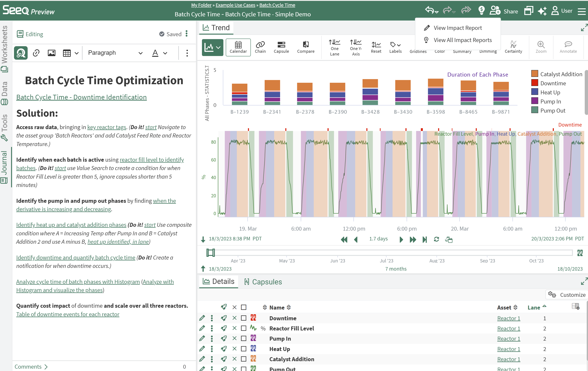Open the Compare view

point(306,47)
